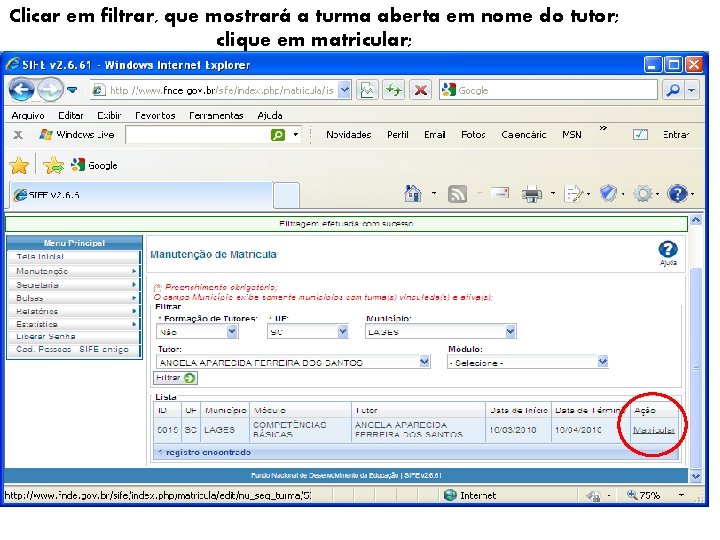Click Cod. Pessoas SIFE antigo menu item
Image resolution: width=720 pixels, height=540 pixels.
(x=73, y=349)
